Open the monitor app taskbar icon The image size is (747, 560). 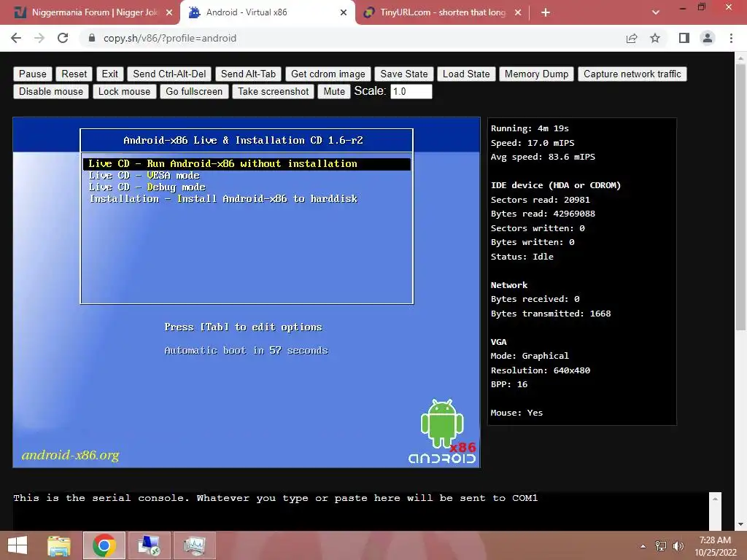click(194, 545)
